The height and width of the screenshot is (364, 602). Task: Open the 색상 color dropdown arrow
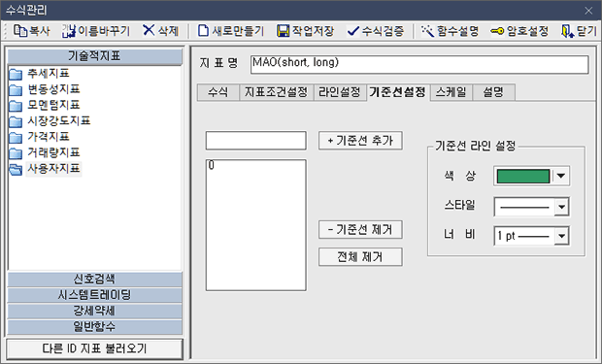click(x=561, y=177)
